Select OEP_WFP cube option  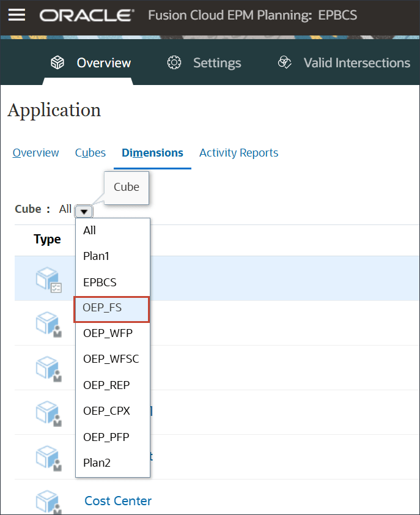(x=112, y=333)
